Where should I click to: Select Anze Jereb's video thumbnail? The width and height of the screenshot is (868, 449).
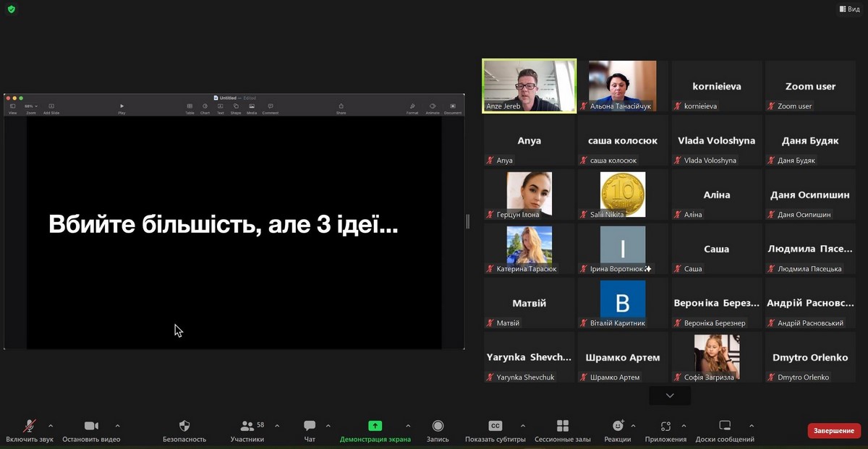click(529, 85)
